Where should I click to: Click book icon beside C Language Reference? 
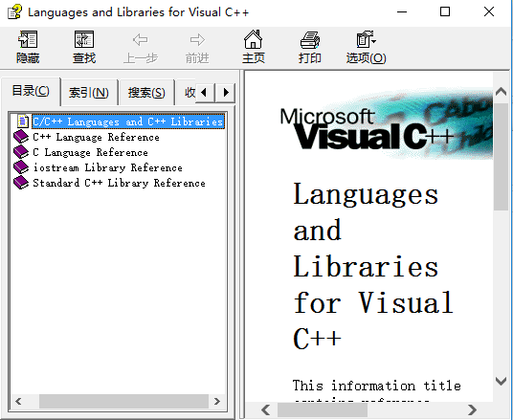(x=21, y=152)
